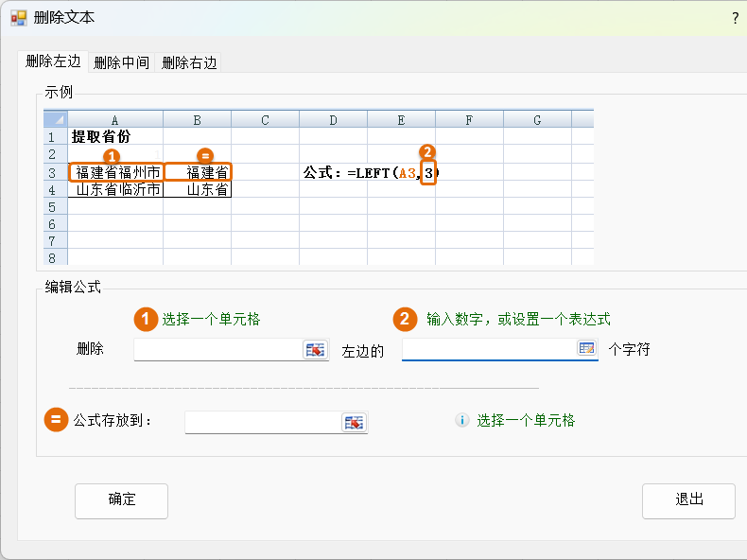Click the 删除文本 window icon in the title bar
This screenshot has width=747, height=560.
click(18, 18)
